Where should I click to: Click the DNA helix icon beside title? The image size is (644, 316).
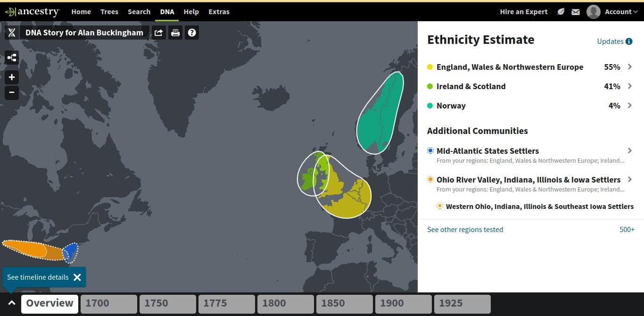coord(12,33)
